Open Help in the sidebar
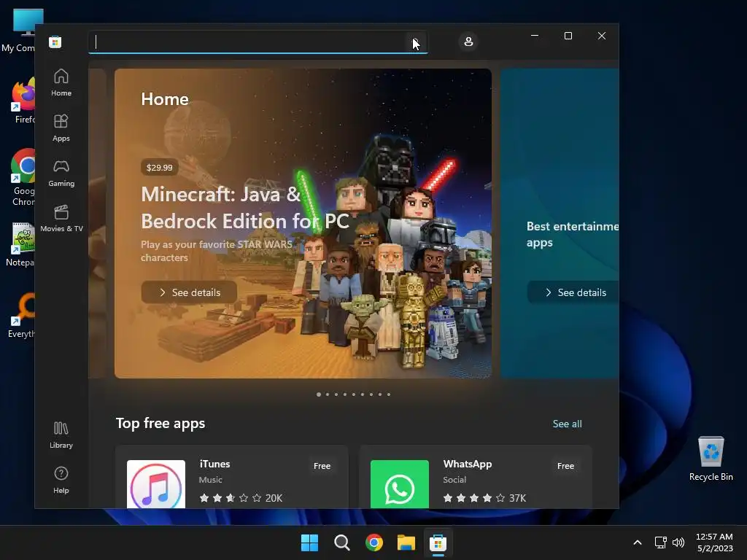 [61, 480]
